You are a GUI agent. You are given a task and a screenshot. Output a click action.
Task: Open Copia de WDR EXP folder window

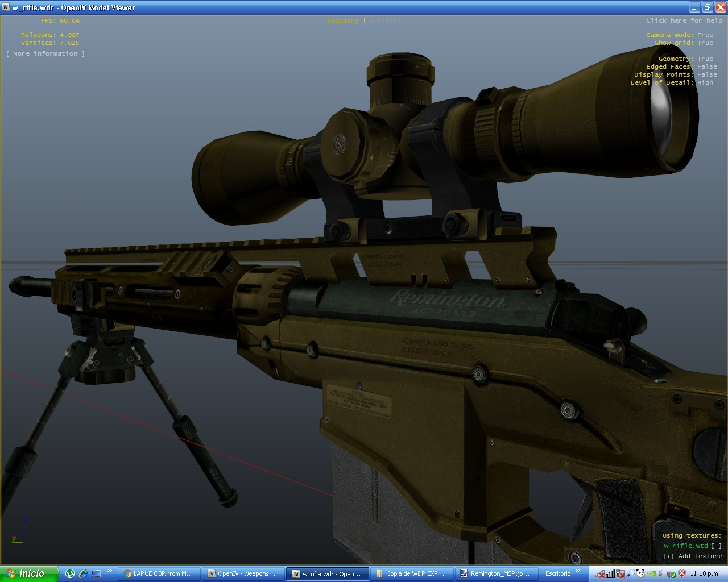coord(411,573)
